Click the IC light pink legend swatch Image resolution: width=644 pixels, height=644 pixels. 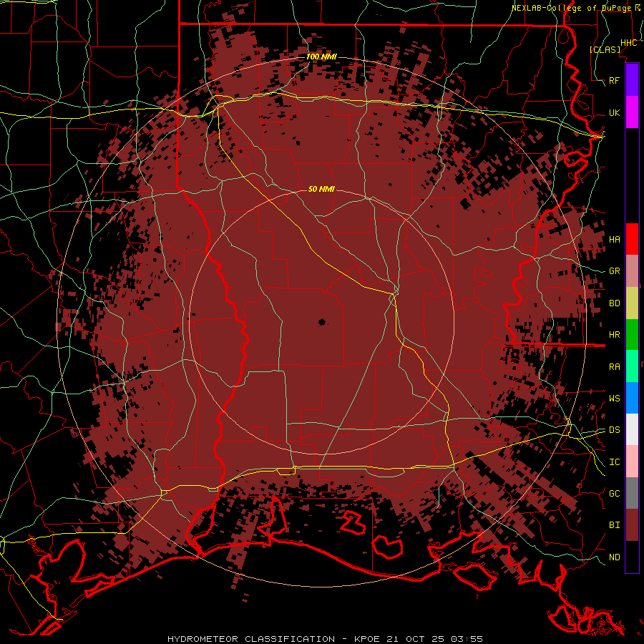(632, 462)
